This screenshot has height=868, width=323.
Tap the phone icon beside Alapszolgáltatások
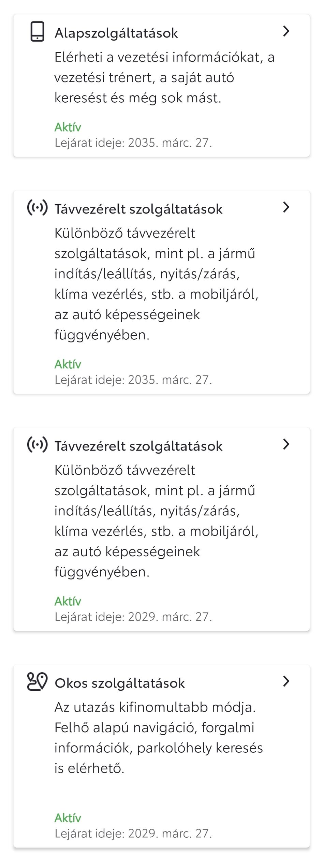coord(37,32)
